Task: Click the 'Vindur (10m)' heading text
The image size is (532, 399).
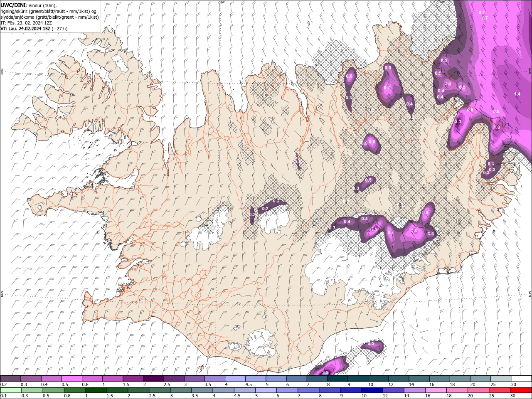Action: point(42,5)
